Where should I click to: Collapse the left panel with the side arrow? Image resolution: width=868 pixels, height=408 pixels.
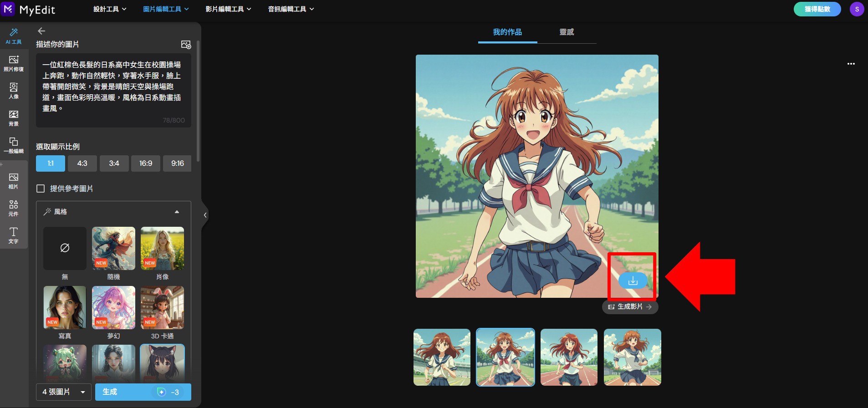[205, 215]
